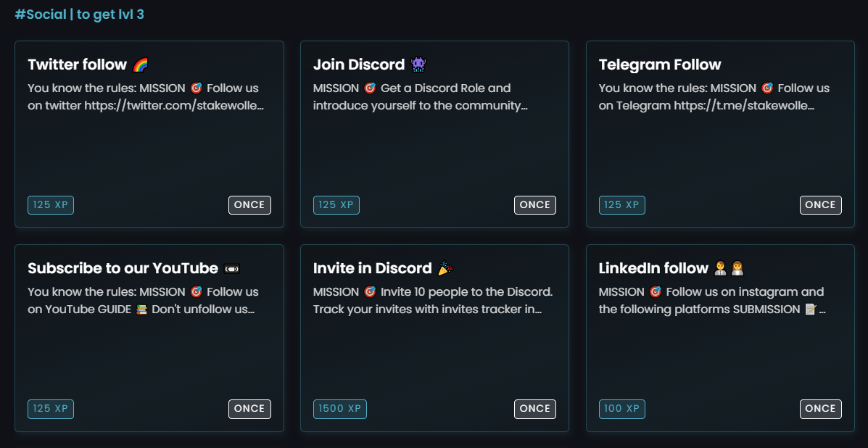Click the target emoji in Join Discord description
This screenshot has width=868, height=448.
coord(370,88)
